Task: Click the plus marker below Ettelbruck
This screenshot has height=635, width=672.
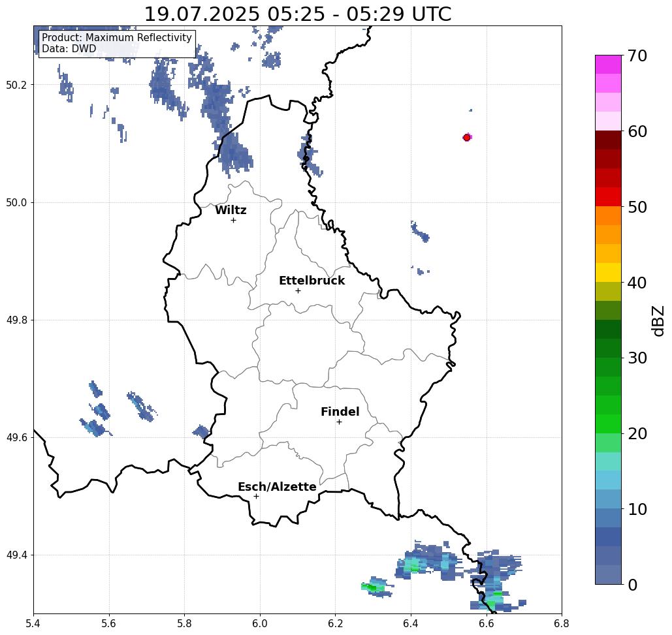Action: [x=298, y=290]
